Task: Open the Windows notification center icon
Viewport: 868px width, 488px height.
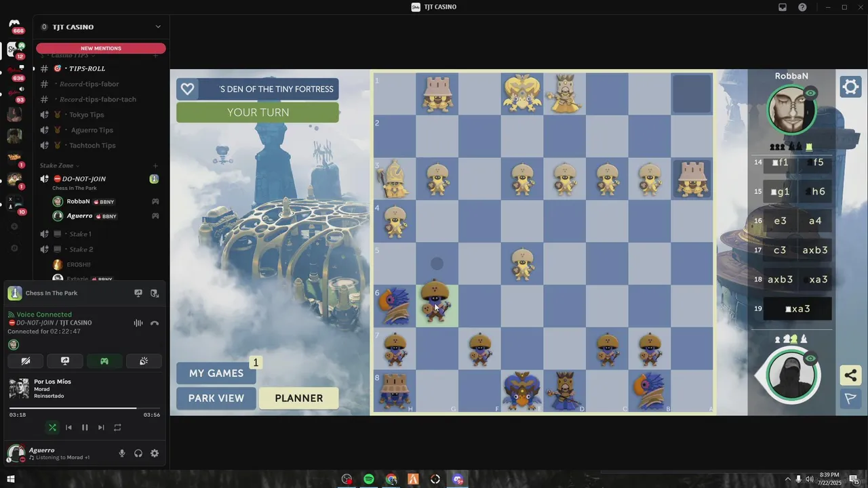Action: pos(853,479)
